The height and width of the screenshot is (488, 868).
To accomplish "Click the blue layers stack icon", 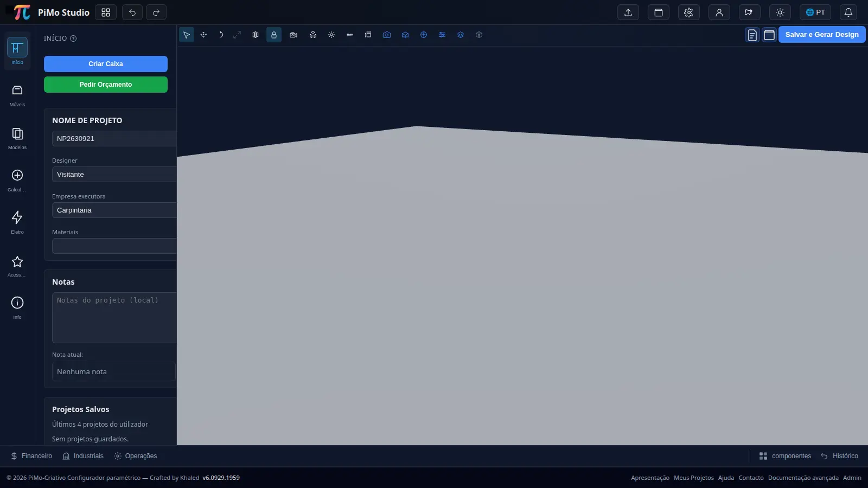I will (461, 35).
